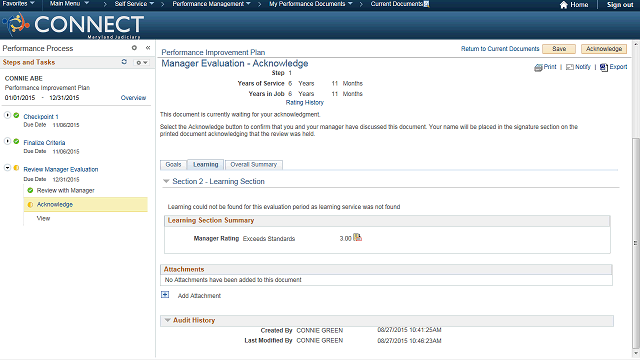This screenshot has height=360, width=640.
Task: Click the Add Attachment plus icon
Action: pyautogui.click(x=165, y=294)
